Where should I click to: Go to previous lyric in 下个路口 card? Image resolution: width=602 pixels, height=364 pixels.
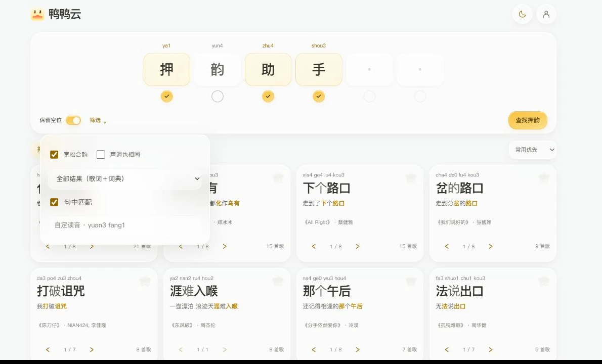[314, 246]
